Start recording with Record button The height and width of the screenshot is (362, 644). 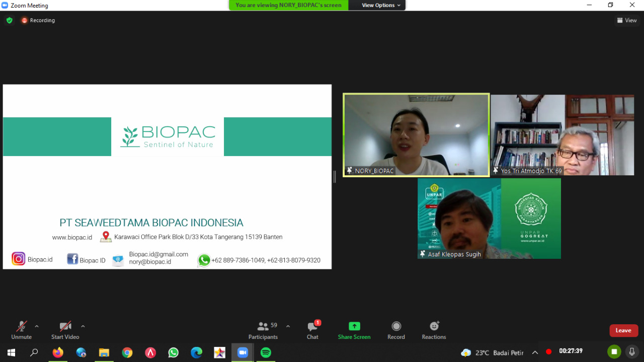point(396,330)
